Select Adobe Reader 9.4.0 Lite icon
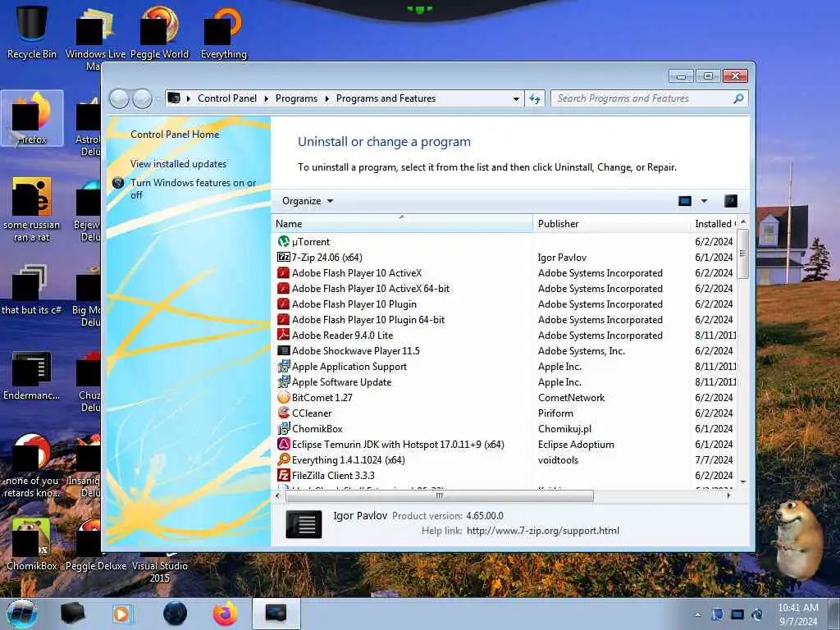Viewport: 840px width, 630px height. tap(283, 335)
